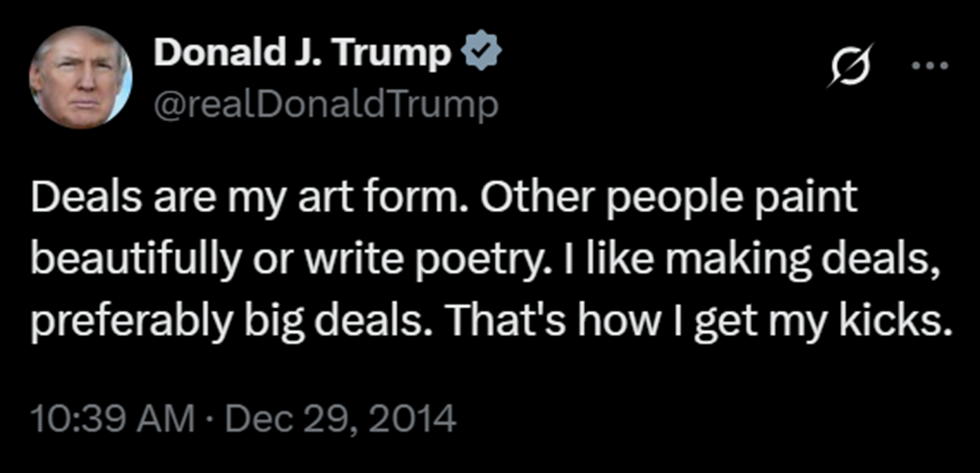Click the Dec 29, 2014 date
Image resolution: width=980 pixels, height=473 pixels.
[x=340, y=418]
